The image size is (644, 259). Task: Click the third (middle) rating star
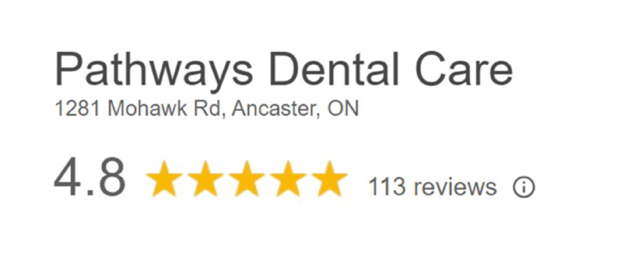coord(247,179)
